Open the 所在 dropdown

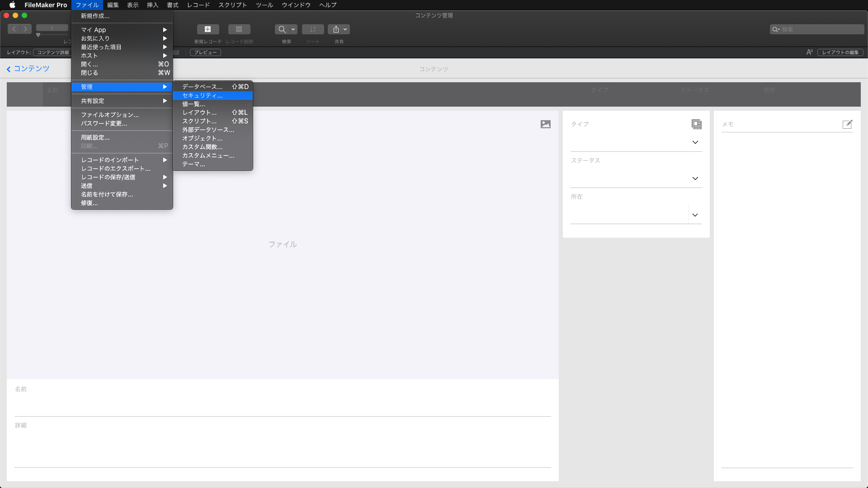point(695,215)
